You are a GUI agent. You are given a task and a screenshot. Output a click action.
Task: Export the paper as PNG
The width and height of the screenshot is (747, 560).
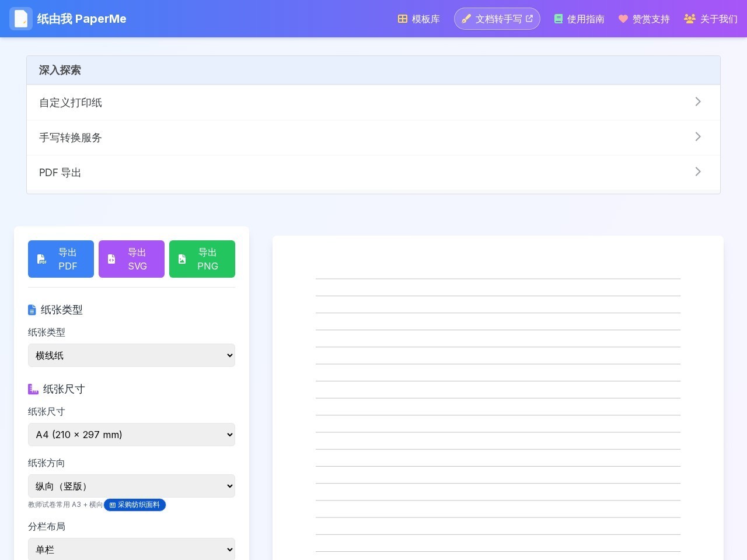(202, 259)
